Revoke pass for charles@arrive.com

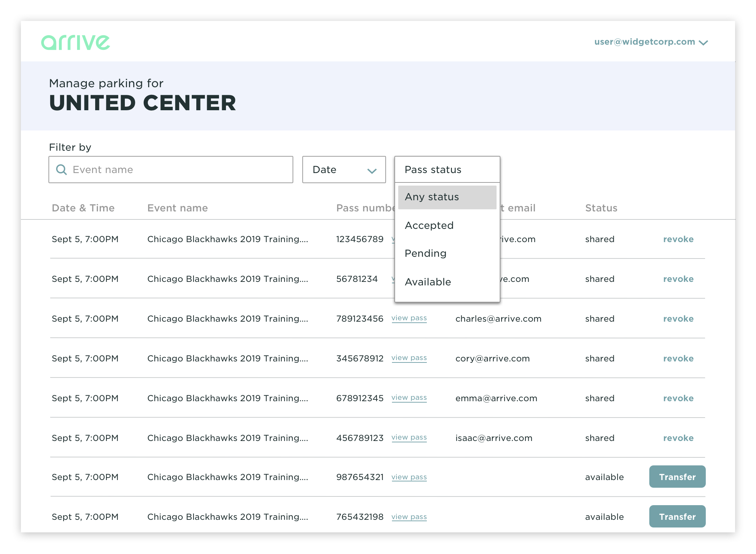678,319
